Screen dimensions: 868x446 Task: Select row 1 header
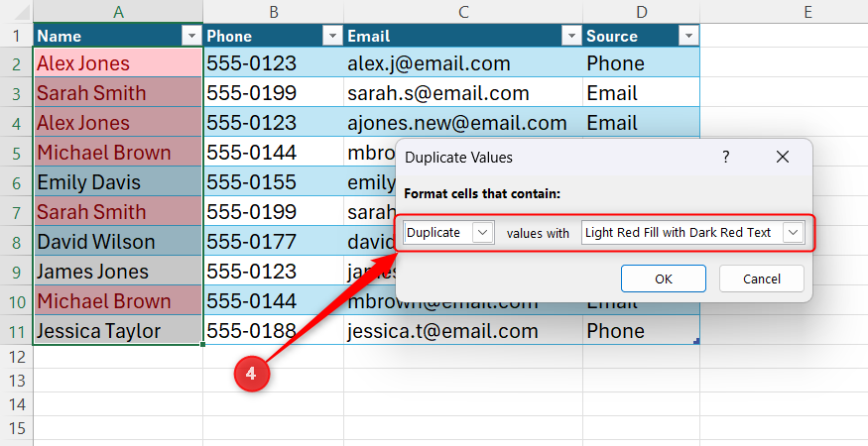(17, 36)
